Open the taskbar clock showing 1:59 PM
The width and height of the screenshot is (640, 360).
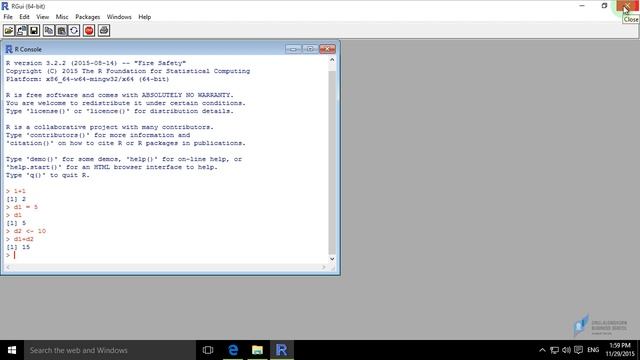pyautogui.click(x=620, y=350)
